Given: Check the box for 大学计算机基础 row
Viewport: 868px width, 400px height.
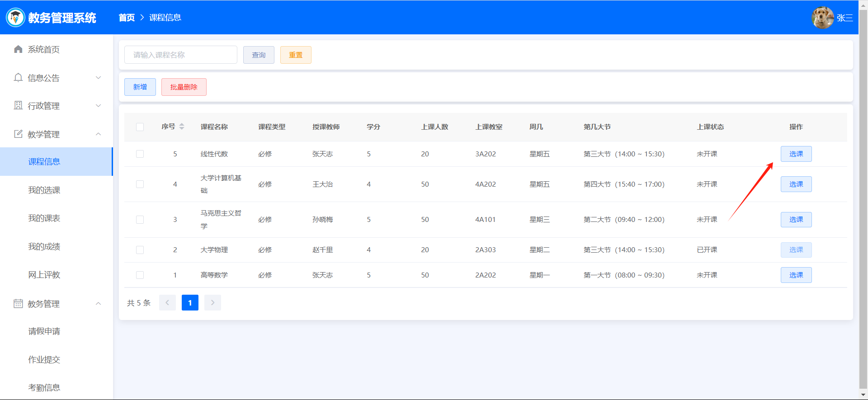Looking at the screenshot, I should click(140, 184).
